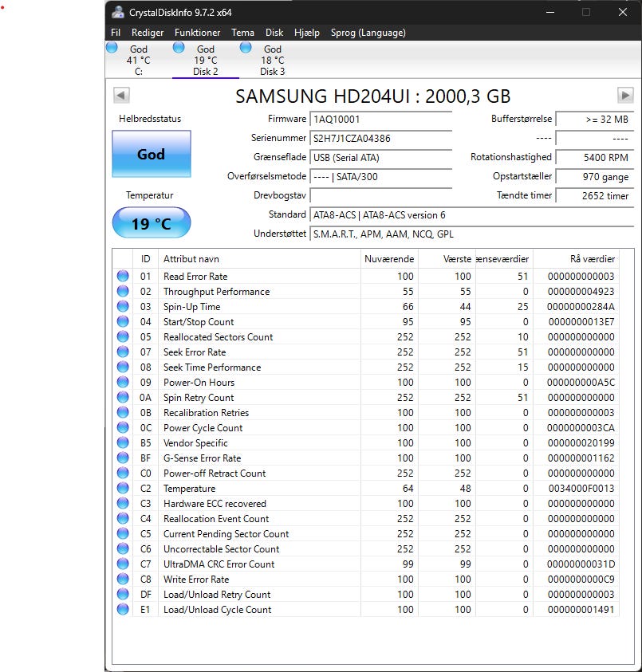Viewport: 642px width, 672px height.
Task: Click status orb for UltraDMA CRC Error Count
Action: (x=123, y=564)
